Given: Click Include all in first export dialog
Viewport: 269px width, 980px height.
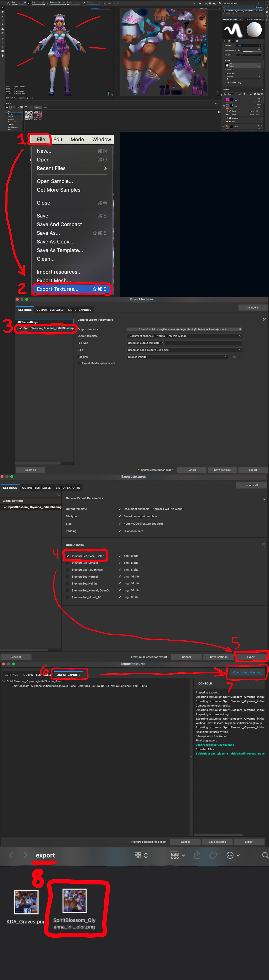Looking at the screenshot, I should (253, 307).
